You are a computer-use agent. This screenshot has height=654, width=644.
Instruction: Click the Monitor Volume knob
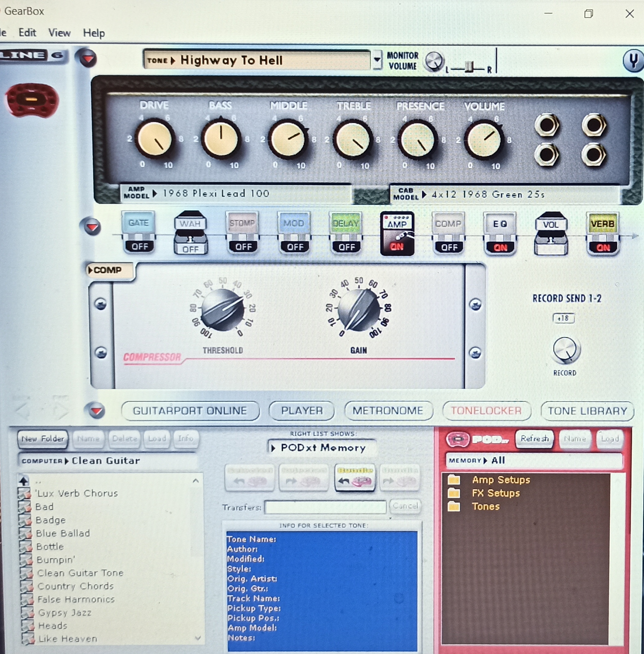coord(434,61)
